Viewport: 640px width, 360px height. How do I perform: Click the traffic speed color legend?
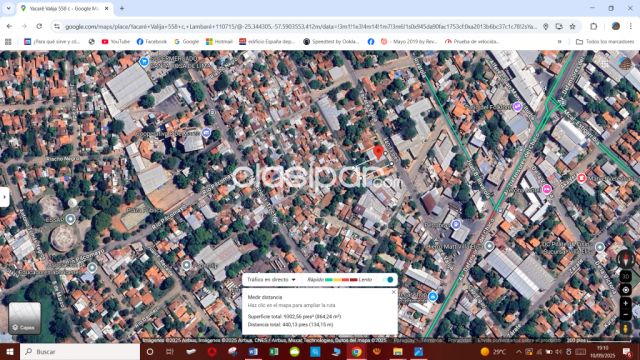(x=340, y=280)
